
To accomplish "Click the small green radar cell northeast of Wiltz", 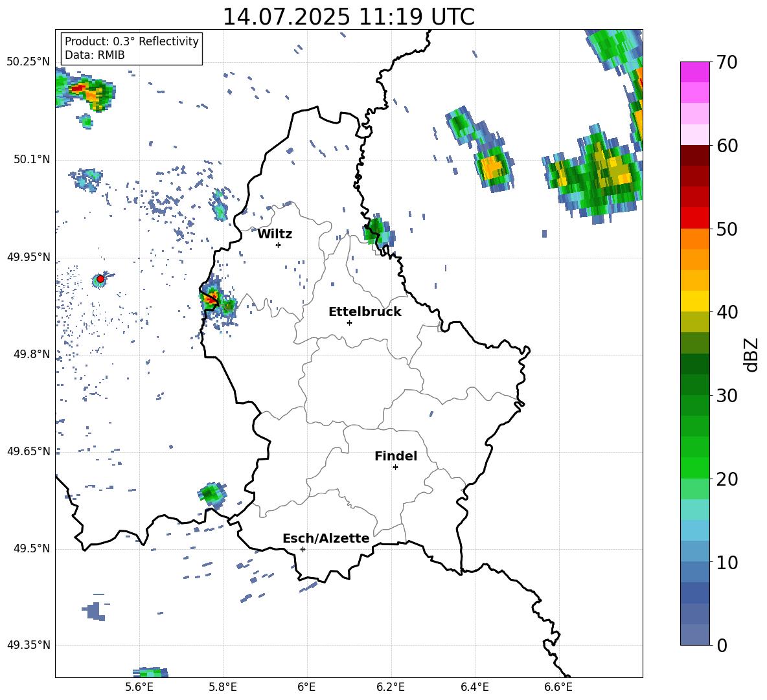I will coord(380,232).
